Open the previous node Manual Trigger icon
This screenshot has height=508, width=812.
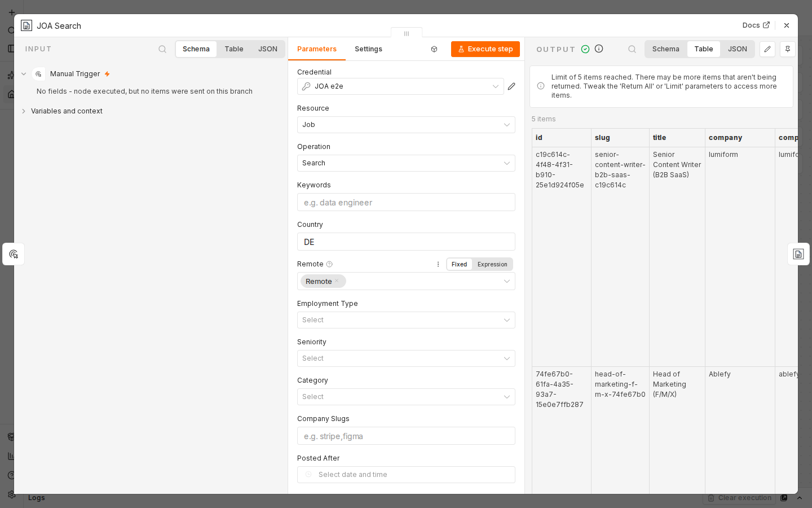tap(14, 254)
